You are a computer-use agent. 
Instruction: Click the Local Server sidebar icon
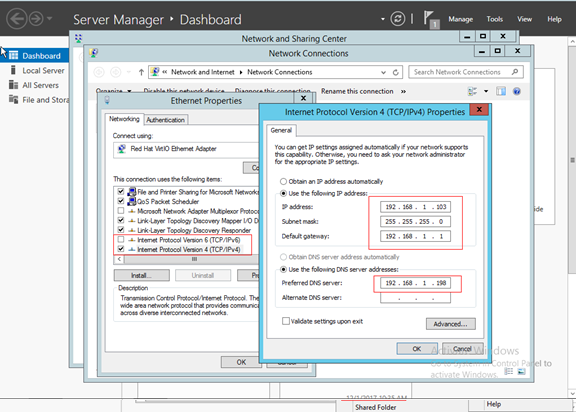13,70
